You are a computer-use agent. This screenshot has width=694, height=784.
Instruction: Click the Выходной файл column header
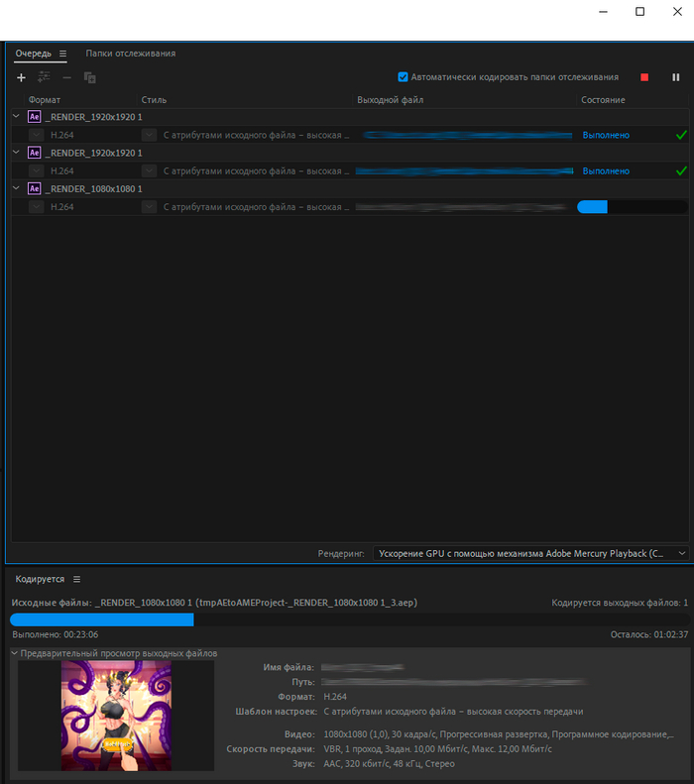390,100
